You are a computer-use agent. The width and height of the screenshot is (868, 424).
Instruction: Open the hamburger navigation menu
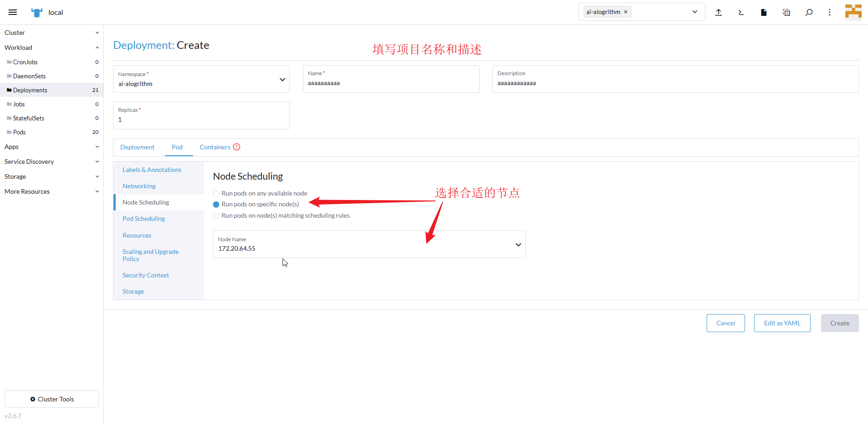(13, 12)
